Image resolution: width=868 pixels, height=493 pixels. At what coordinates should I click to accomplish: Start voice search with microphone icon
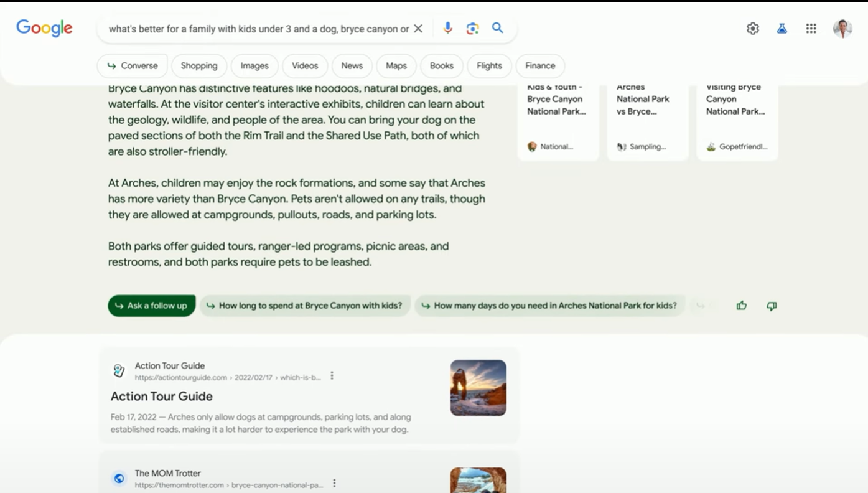coord(447,28)
